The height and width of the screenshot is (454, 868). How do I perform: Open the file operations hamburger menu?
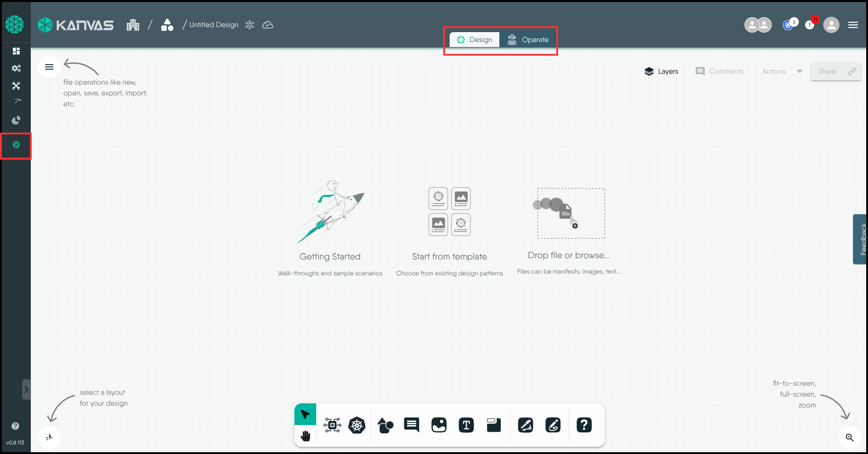(x=49, y=67)
